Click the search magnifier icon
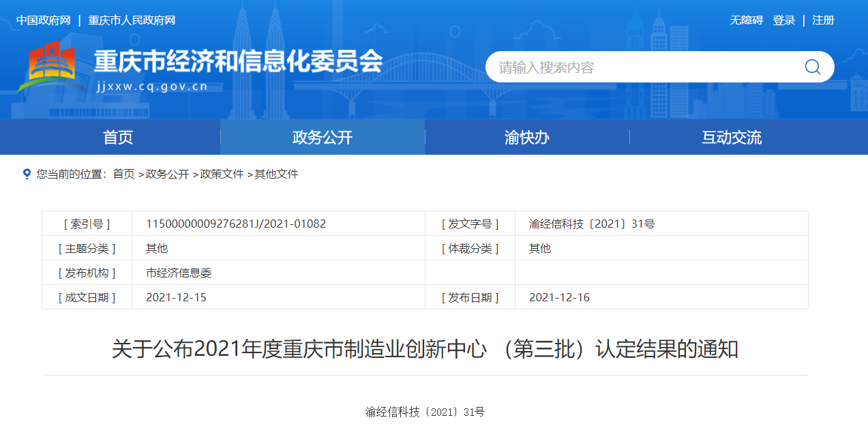Image resolution: width=868 pixels, height=439 pixels. pos(812,67)
